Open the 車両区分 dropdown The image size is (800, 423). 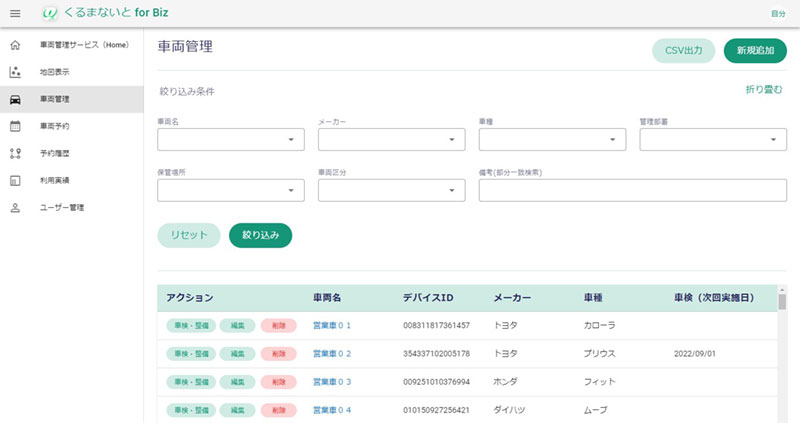tap(391, 190)
